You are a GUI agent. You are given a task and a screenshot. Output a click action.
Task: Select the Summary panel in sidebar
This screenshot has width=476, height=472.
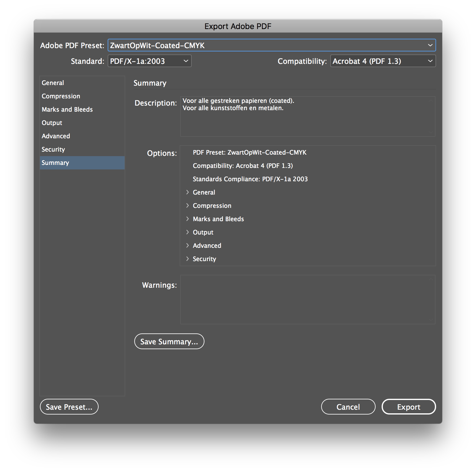click(x=82, y=163)
